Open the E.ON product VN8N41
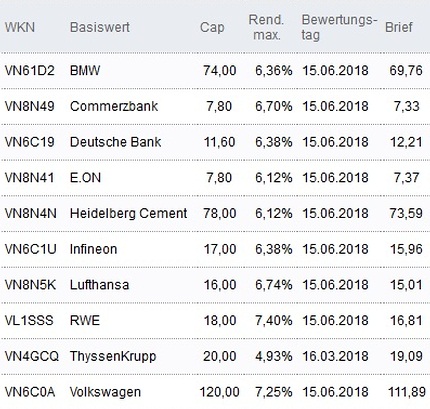This screenshot has width=430, height=409. coord(29,178)
